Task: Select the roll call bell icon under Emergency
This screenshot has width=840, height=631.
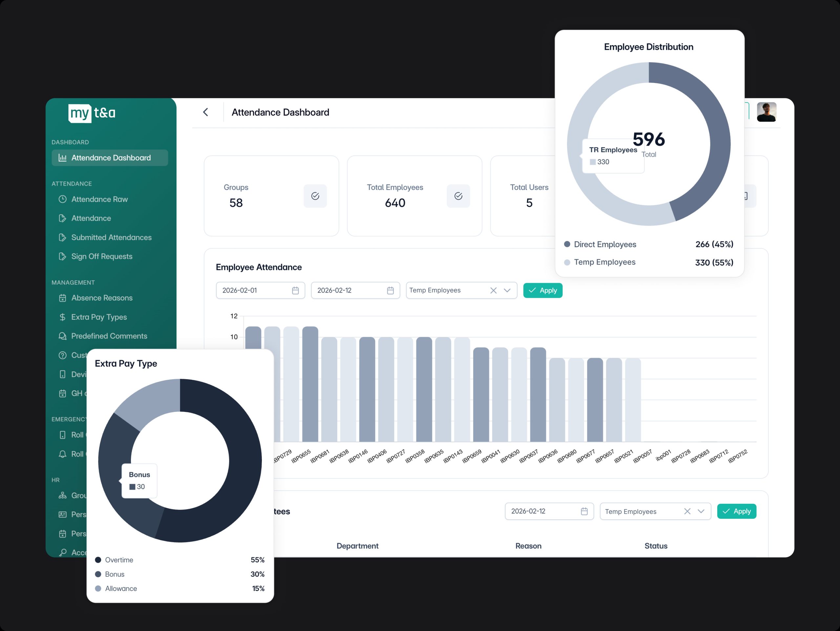Action: [63, 454]
